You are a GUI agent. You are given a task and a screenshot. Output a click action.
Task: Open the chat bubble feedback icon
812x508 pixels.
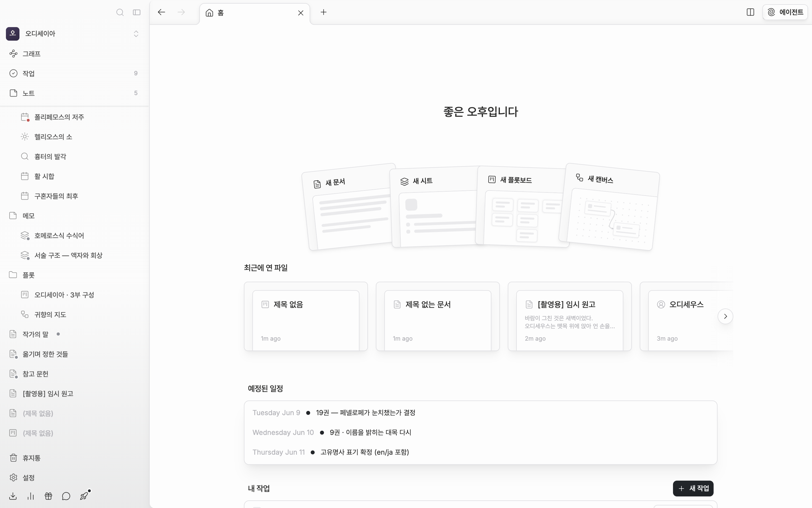point(66,496)
